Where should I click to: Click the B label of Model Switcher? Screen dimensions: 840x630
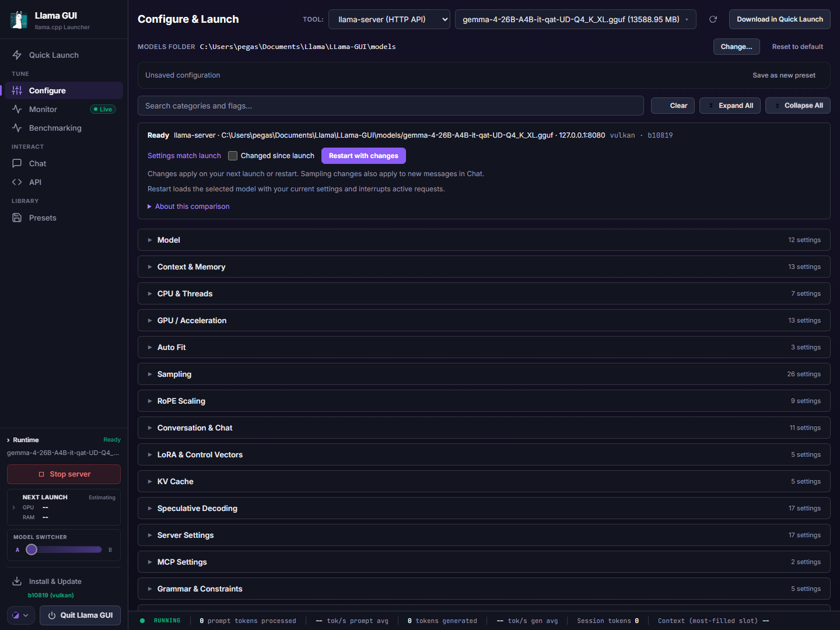pyautogui.click(x=110, y=549)
